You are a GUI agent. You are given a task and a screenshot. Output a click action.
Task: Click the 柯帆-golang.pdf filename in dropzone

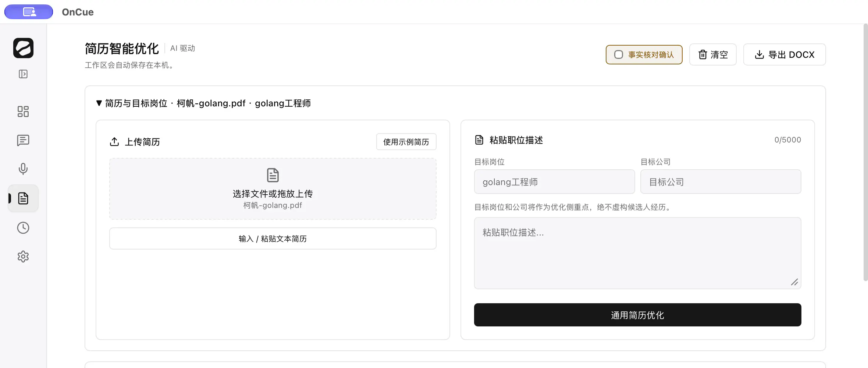pos(273,205)
